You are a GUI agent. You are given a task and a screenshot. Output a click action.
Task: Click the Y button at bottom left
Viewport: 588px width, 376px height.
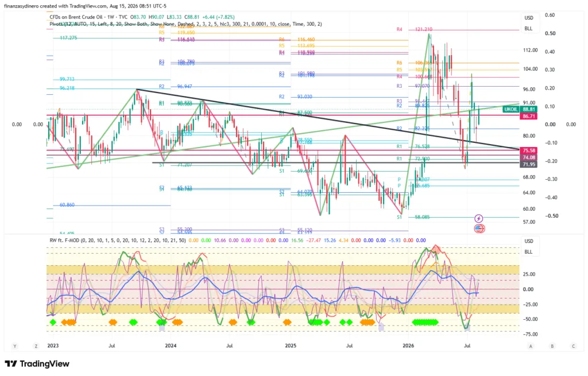point(15,346)
